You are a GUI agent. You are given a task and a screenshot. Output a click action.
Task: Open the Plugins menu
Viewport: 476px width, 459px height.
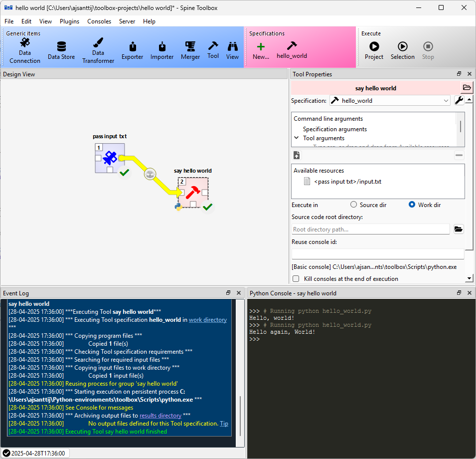tap(69, 21)
